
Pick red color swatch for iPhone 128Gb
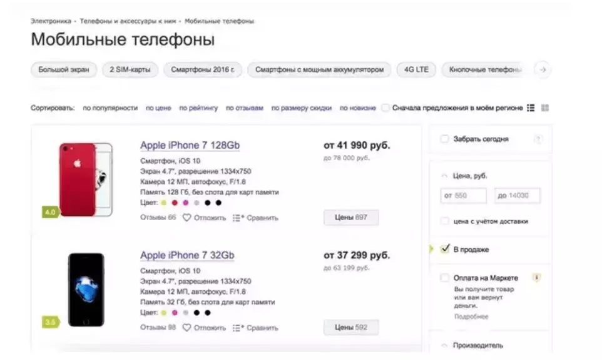(175, 203)
